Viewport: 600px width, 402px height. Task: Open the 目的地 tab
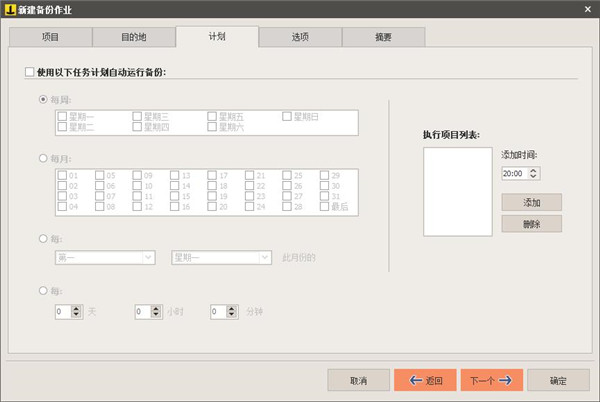(x=133, y=37)
